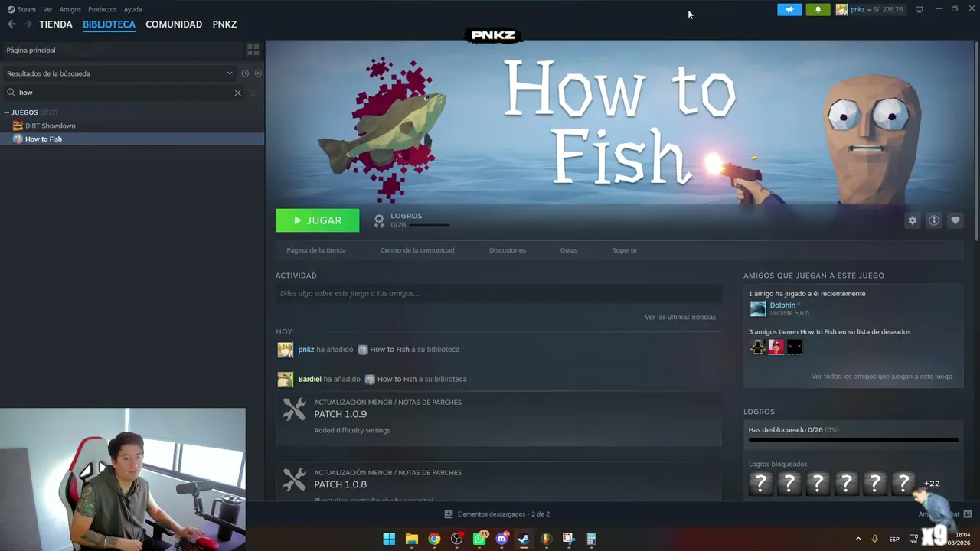Screen dimensions: 980x551
Task: Go forward with the right navigation arrow
Action: pyautogui.click(x=28, y=24)
